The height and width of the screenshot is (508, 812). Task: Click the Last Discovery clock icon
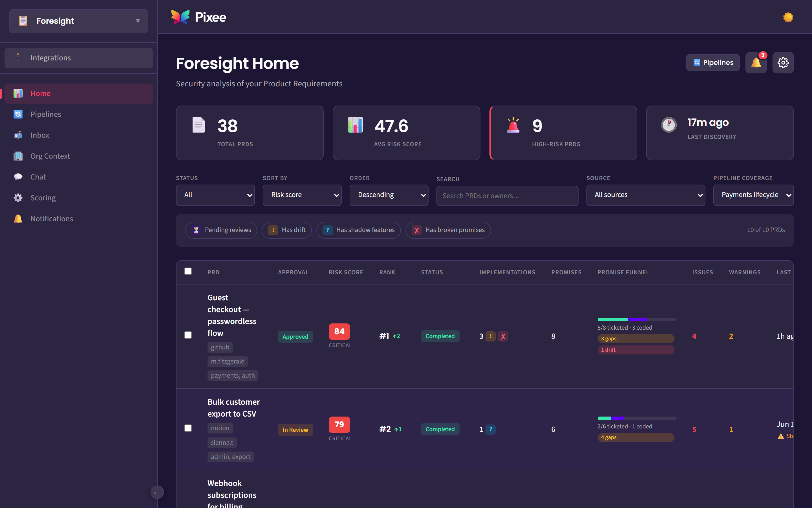point(669,125)
